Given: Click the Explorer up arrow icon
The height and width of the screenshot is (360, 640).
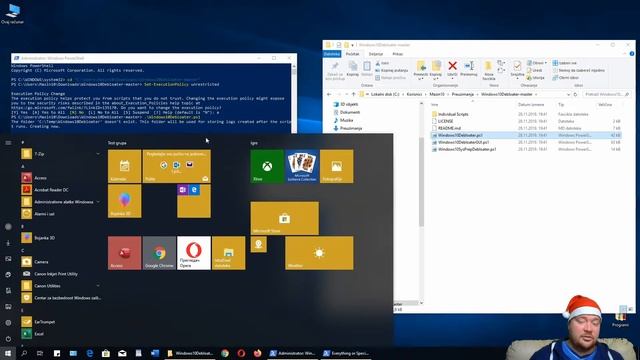Looking at the screenshot, I should pos(353,94).
